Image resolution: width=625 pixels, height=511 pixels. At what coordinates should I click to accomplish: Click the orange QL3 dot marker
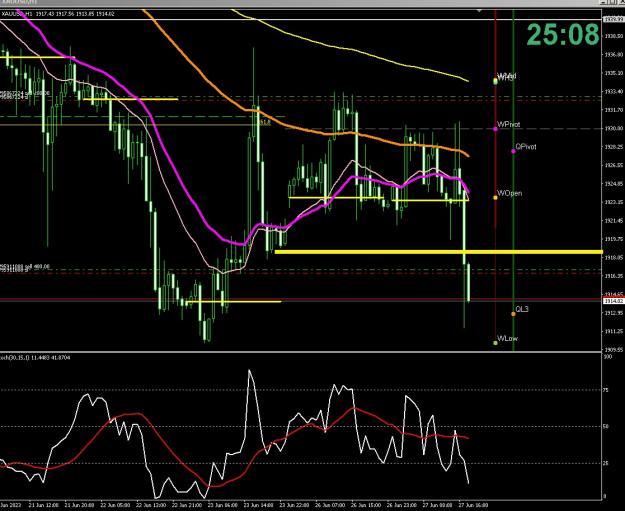[x=513, y=314]
